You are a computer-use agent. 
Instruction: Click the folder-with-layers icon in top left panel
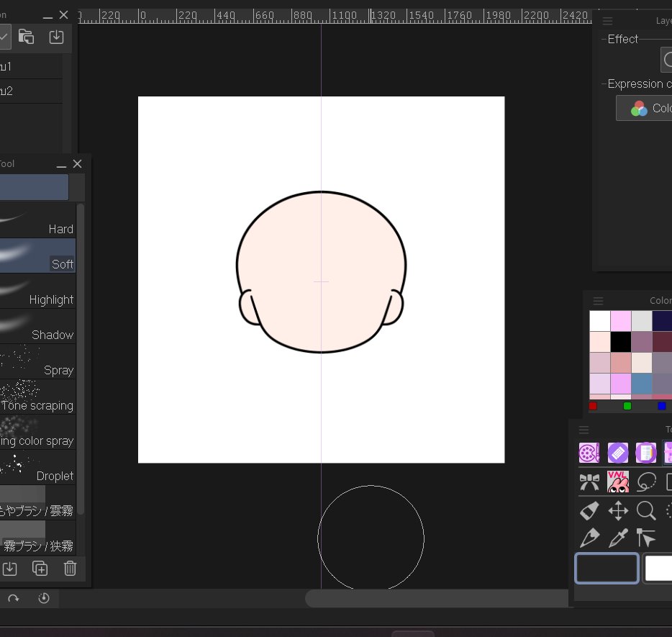pos(26,37)
